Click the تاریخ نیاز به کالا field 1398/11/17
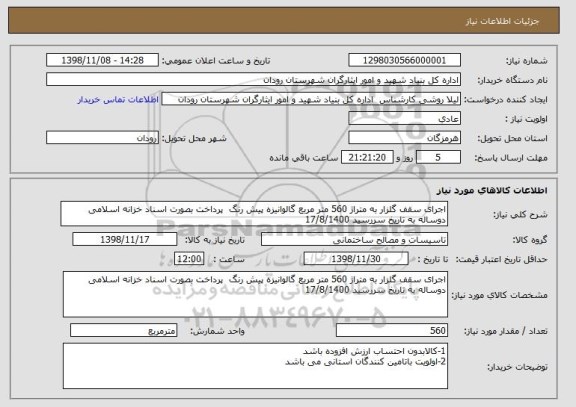The image size is (576, 407). point(125,239)
